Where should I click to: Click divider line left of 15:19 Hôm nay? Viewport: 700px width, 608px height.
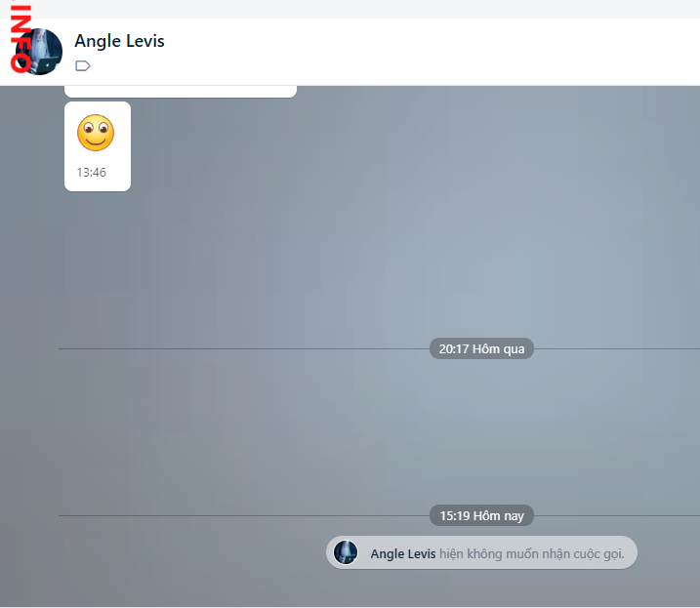[244, 515]
